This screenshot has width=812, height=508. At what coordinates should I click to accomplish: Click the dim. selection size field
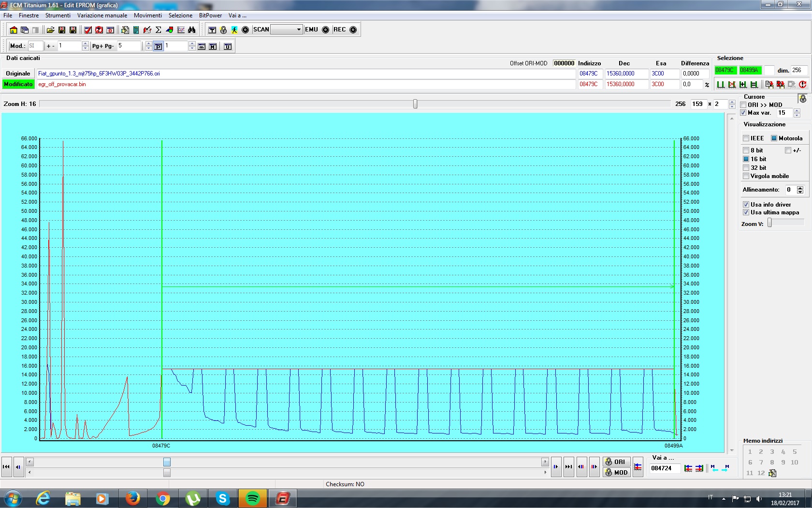[x=798, y=70]
